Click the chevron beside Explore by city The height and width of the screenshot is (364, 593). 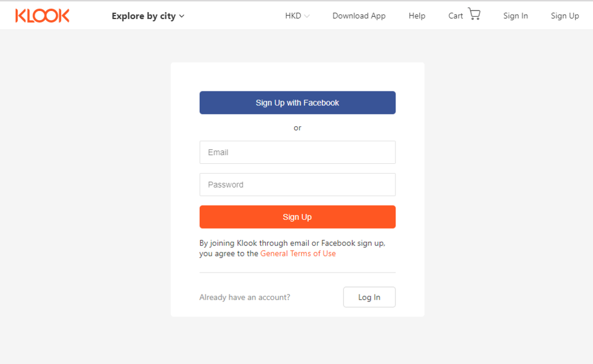182,16
